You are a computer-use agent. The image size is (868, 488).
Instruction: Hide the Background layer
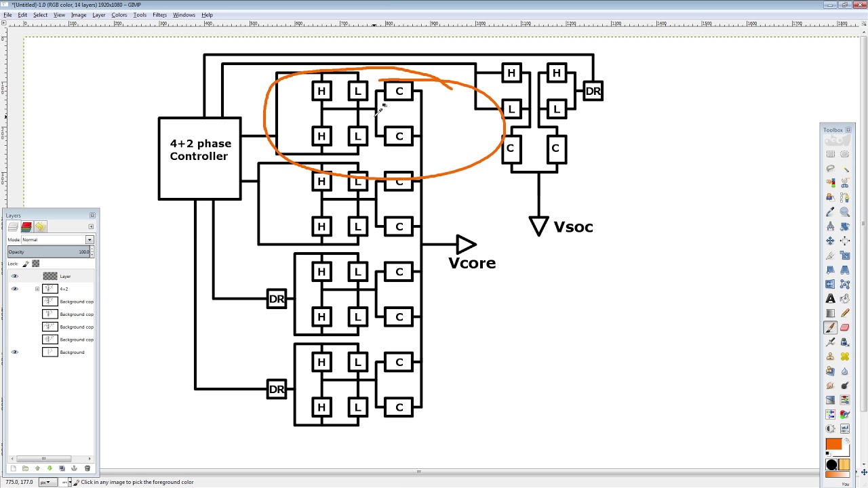[x=14, y=352]
